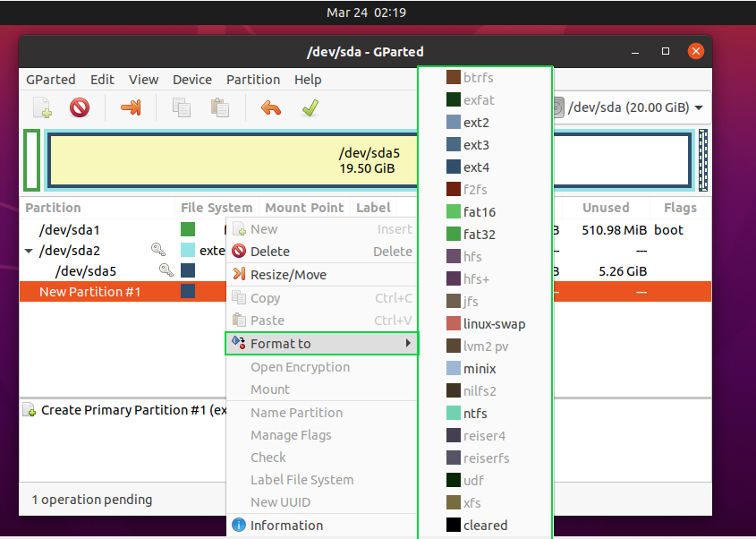This screenshot has width=756, height=539.
Task: Open the Device menu
Action: point(192,80)
